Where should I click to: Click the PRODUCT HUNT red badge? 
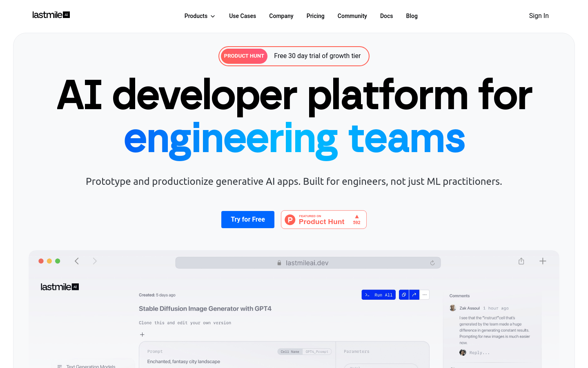pyautogui.click(x=244, y=56)
